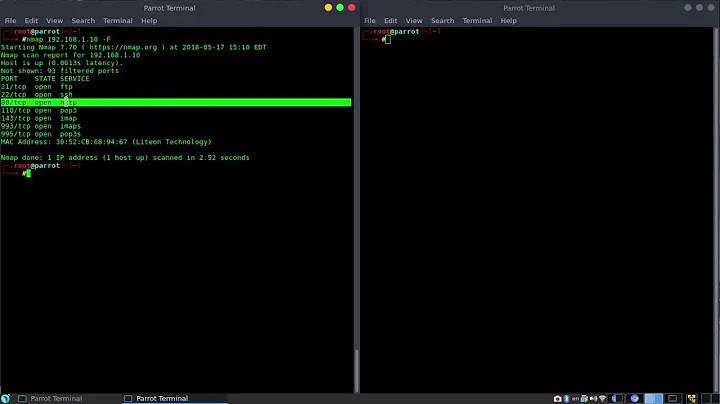Click the right terminal's title bar

coord(529,8)
